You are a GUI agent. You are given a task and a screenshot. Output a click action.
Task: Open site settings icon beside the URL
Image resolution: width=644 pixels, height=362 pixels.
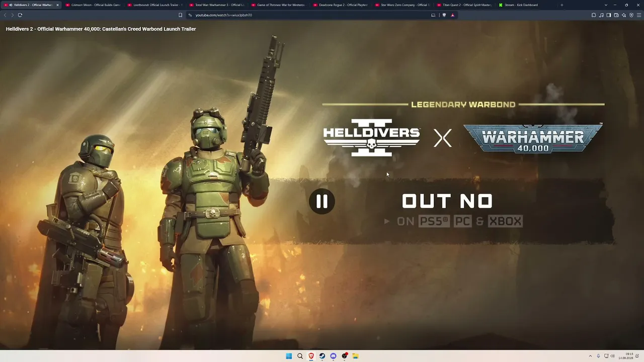(190, 15)
